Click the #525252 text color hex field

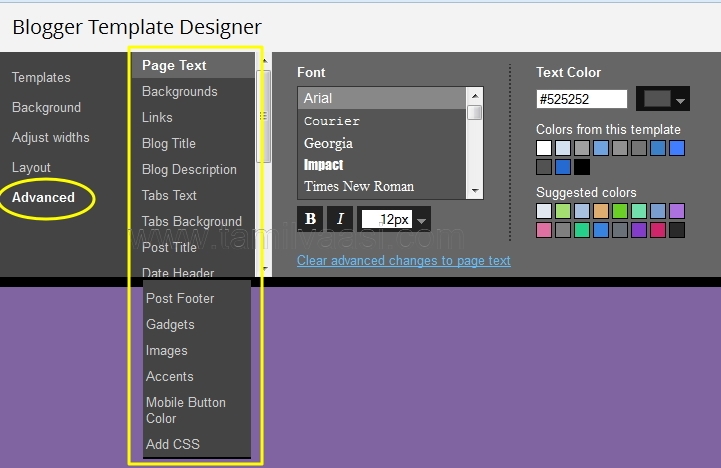pos(582,99)
